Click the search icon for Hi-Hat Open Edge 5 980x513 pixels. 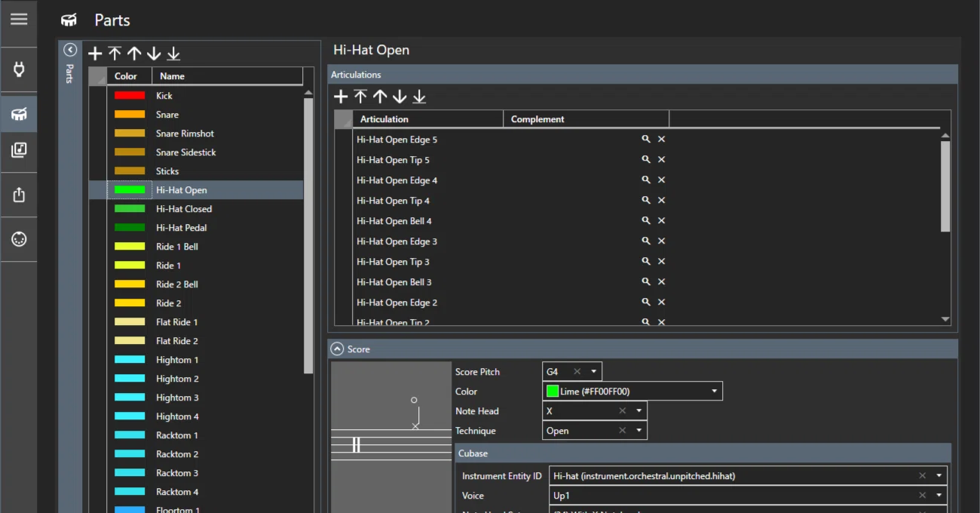pyautogui.click(x=646, y=139)
